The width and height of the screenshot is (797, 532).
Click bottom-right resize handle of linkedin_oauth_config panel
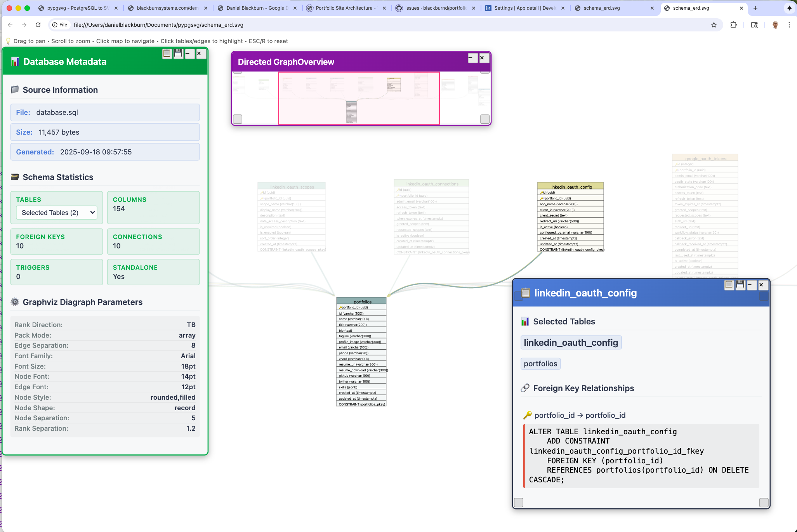tap(764, 503)
